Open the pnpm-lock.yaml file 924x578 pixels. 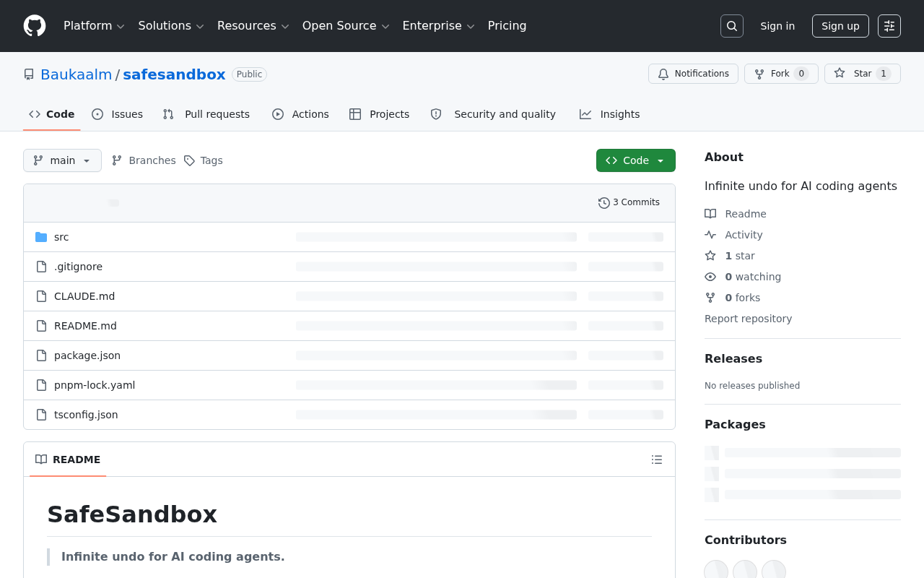[95, 385]
